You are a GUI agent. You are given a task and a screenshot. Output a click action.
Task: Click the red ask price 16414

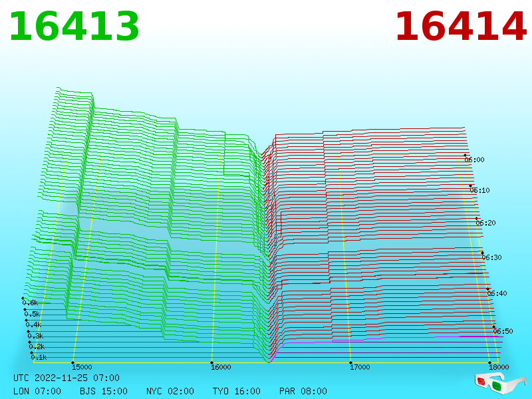click(461, 27)
